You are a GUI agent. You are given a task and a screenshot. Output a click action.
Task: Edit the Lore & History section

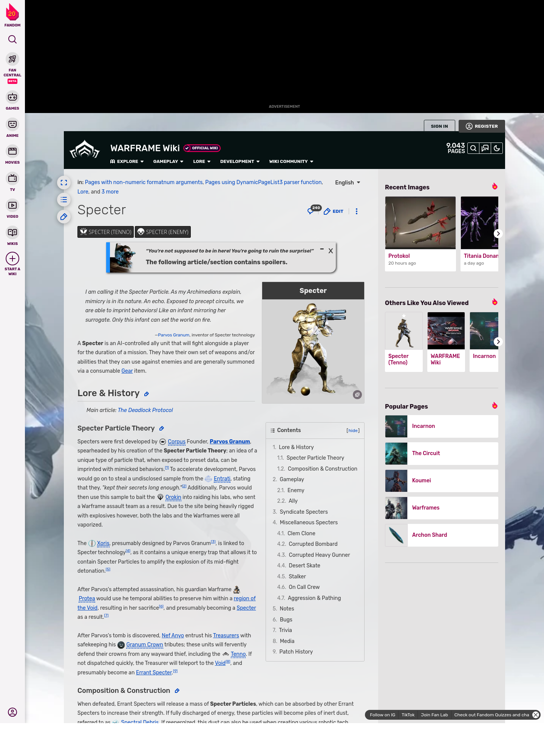tap(147, 394)
